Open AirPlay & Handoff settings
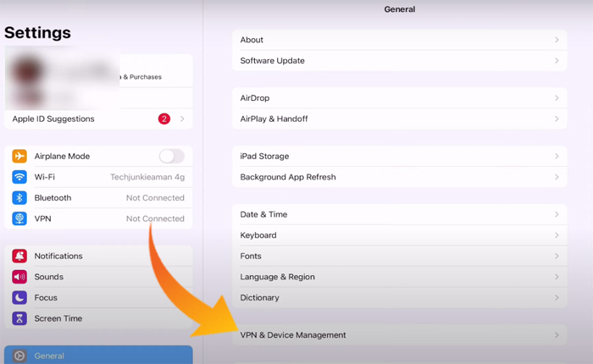 (398, 119)
